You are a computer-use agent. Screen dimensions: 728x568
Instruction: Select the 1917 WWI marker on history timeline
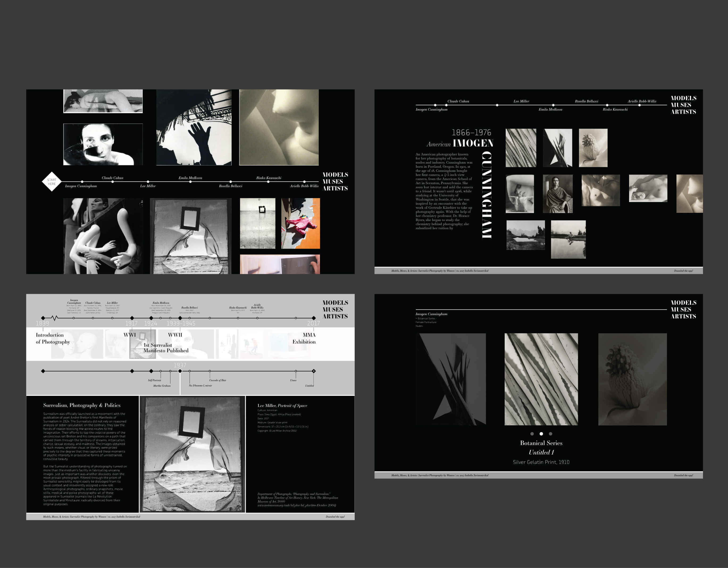tap(132, 318)
